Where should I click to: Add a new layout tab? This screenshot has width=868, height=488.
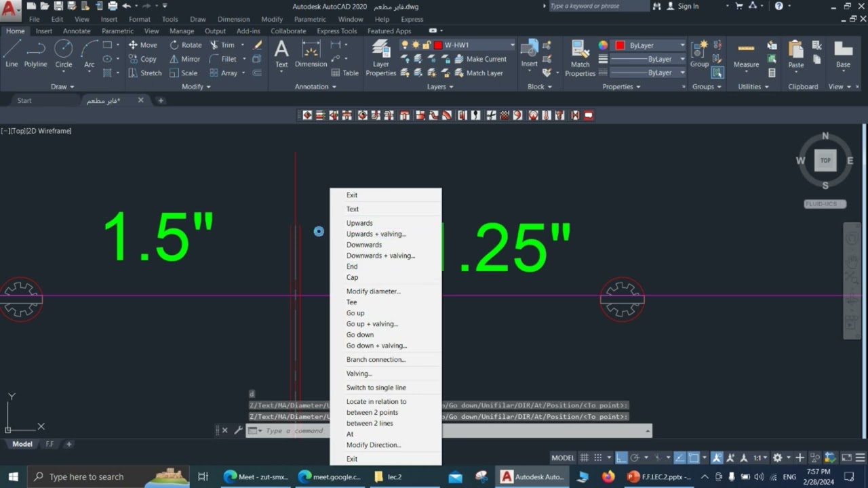pyautogui.click(x=68, y=444)
